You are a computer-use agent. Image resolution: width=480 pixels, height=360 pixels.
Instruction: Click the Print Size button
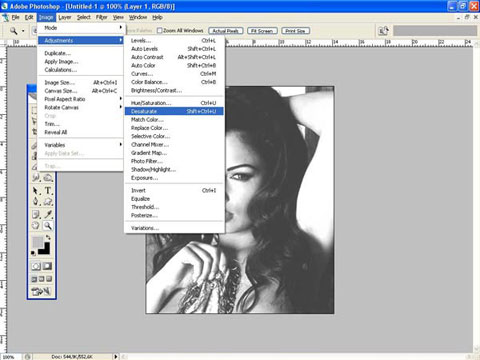point(295,31)
